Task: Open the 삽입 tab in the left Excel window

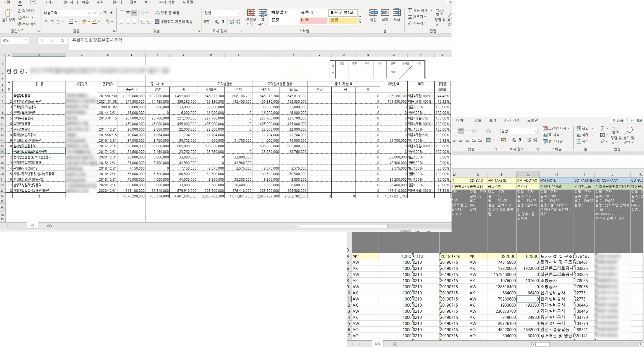Action: coord(33,2)
